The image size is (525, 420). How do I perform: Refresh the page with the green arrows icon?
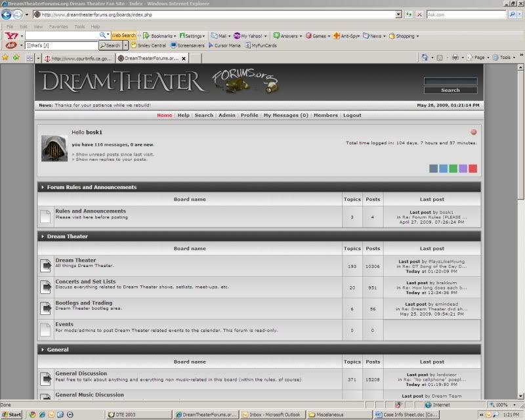[x=409, y=14]
